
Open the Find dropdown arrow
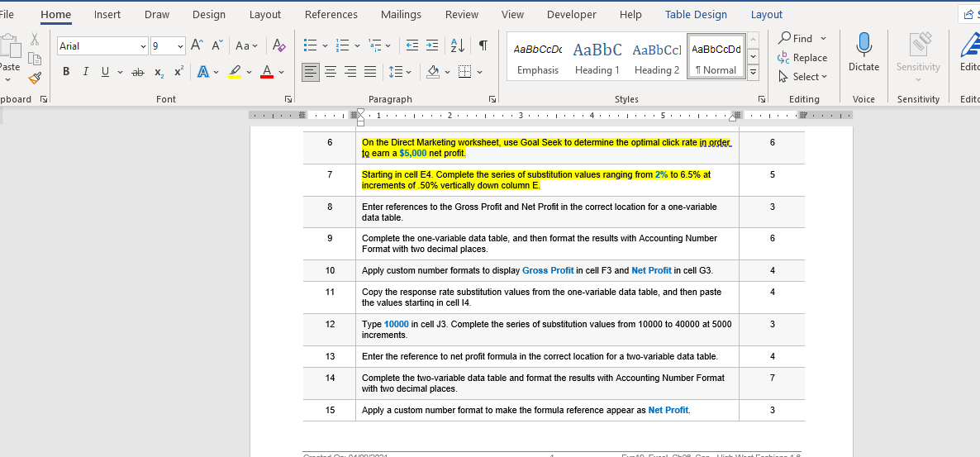pos(823,39)
